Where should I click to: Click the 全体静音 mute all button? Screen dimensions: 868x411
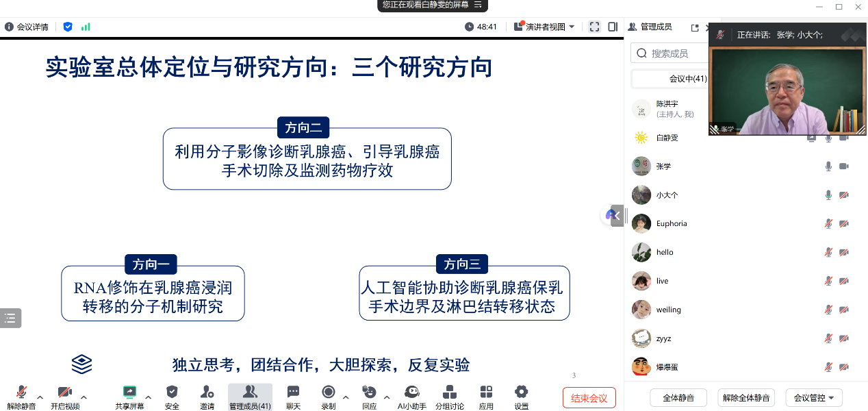tap(678, 397)
